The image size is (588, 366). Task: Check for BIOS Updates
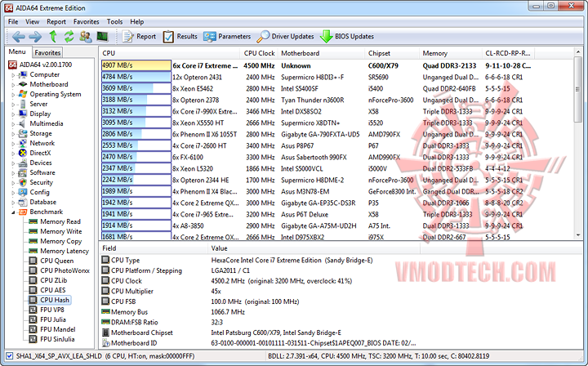[347, 37]
